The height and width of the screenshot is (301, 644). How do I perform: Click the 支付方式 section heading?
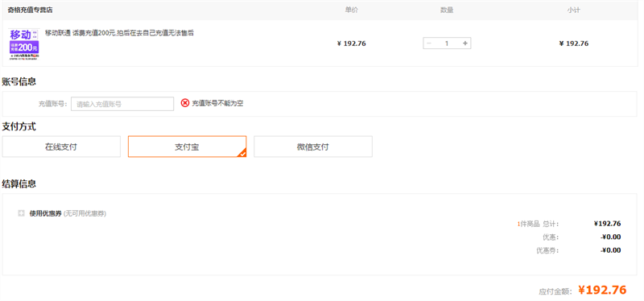[19, 126]
